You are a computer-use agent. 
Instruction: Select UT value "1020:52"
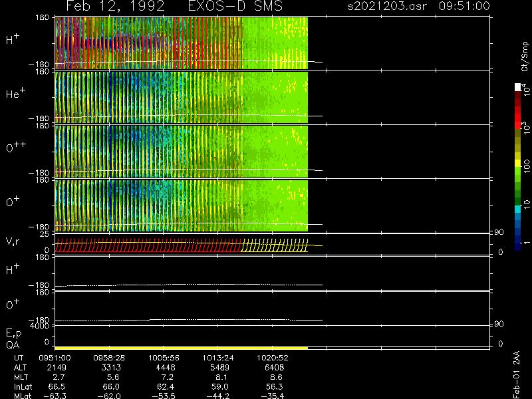click(x=273, y=358)
